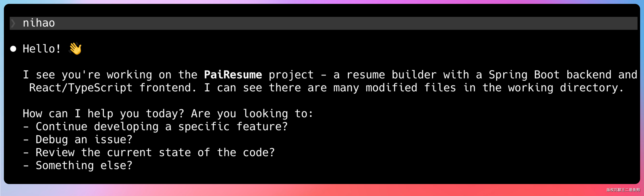The height and width of the screenshot is (196, 644).
Task: Choose the Debug an issue? option
Action: [84, 140]
